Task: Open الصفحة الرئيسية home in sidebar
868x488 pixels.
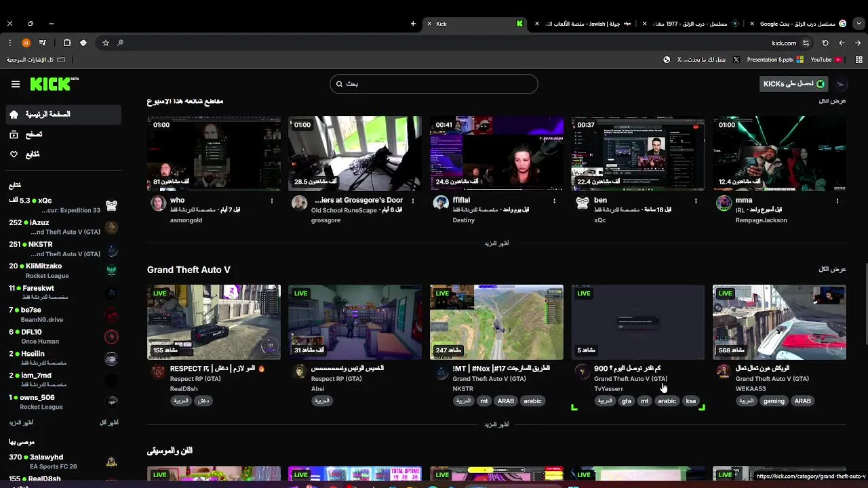Action: coord(63,115)
